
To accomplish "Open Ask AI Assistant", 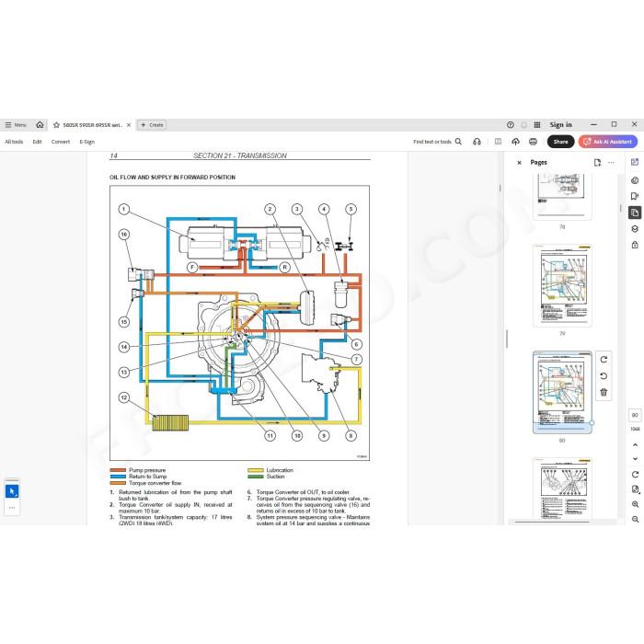I will (x=608, y=142).
